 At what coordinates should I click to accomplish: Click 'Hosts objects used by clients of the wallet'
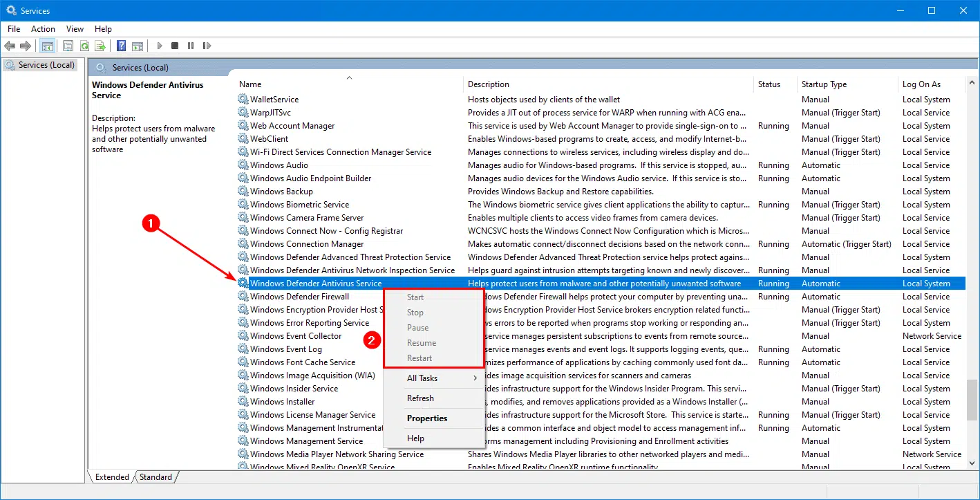544,100
